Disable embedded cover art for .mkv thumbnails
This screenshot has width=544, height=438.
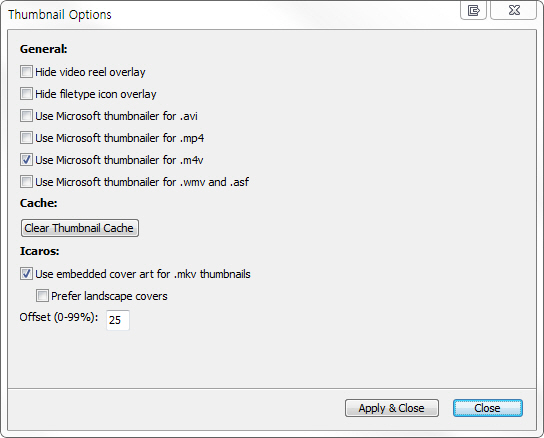pos(26,274)
